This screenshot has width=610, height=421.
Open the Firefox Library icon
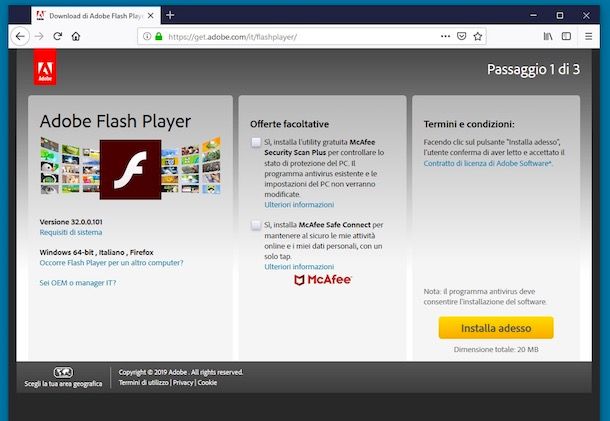pos(548,36)
